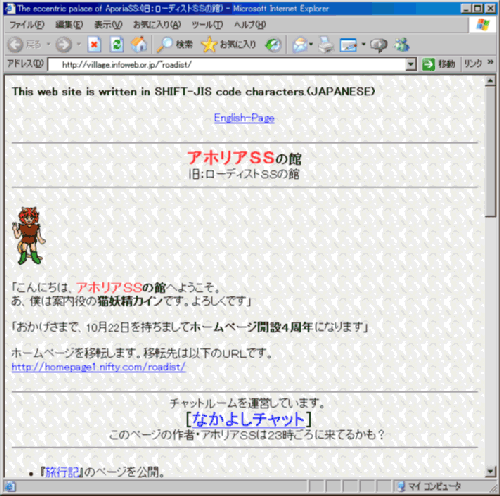Screen dimensions: 500x496
Task: Click the scrollbar up arrow
Action: point(490,81)
